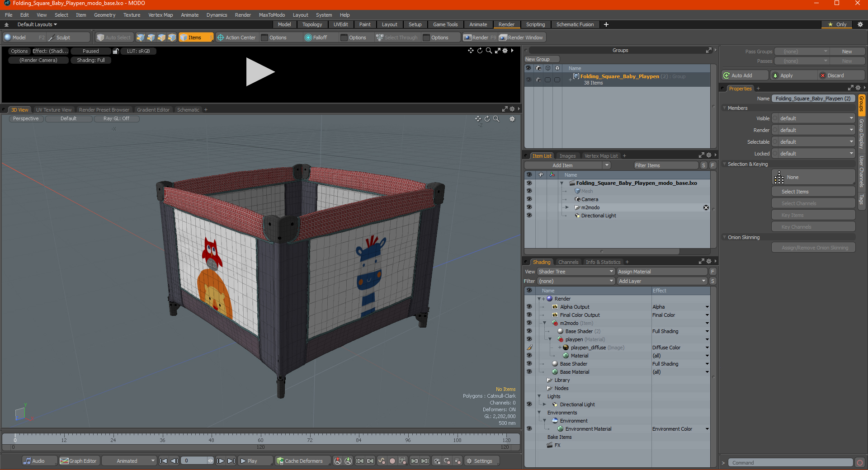The width and height of the screenshot is (868, 470).
Task: Click Apply pass button
Action: [793, 75]
